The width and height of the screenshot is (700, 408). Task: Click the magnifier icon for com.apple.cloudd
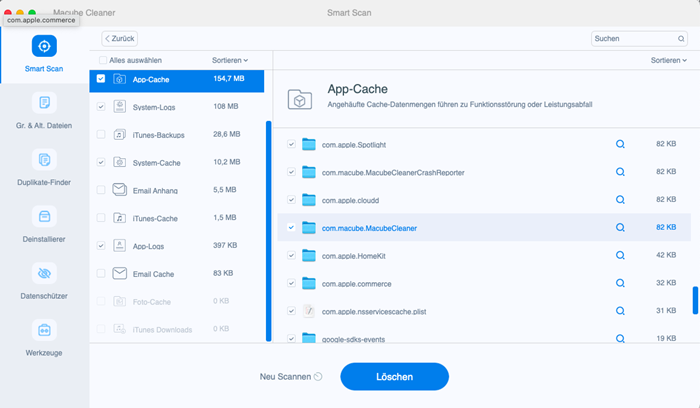[620, 200]
